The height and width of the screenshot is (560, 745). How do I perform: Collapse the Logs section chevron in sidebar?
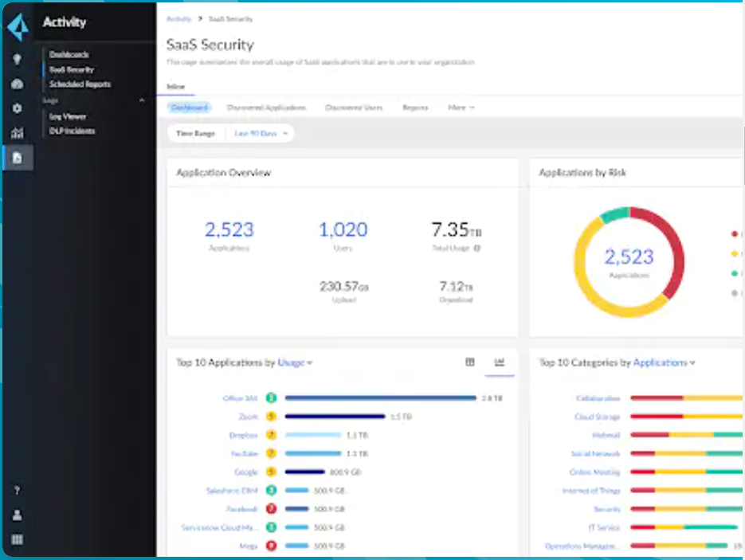(x=142, y=100)
